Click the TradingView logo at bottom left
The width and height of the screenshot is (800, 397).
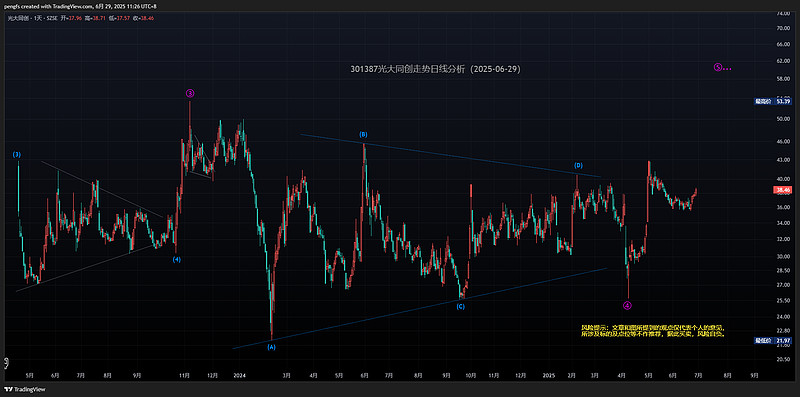coord(24,390)
